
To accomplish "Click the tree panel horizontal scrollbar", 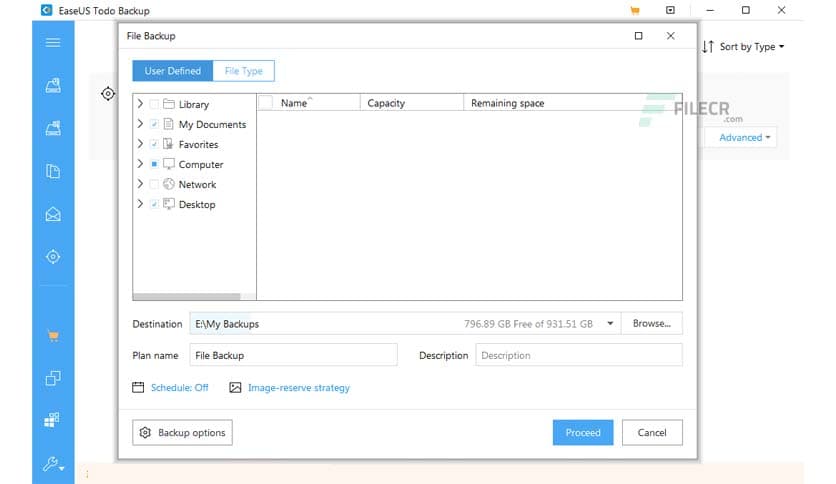I will tap(187, 296).
